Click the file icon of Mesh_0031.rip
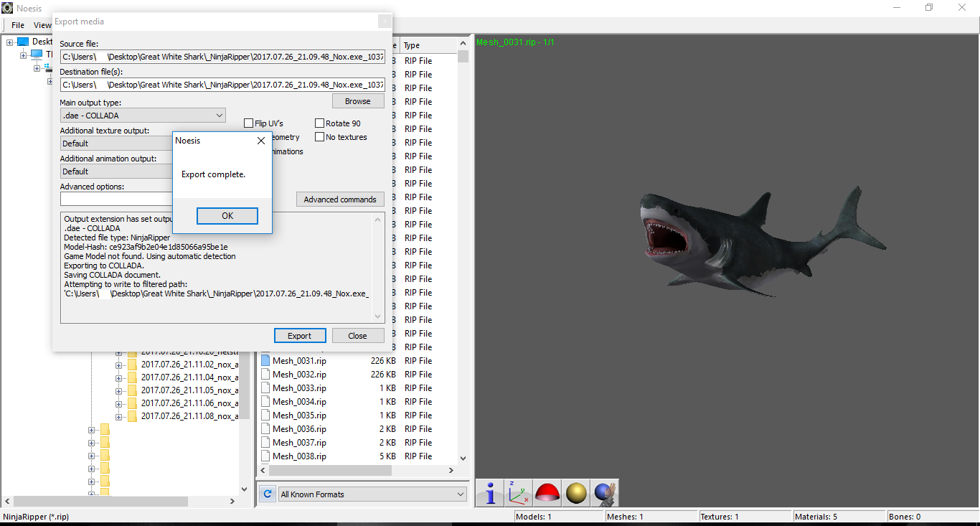Image resolution: width=980 pixels, height=526 pixels. (x=265, y=360)
